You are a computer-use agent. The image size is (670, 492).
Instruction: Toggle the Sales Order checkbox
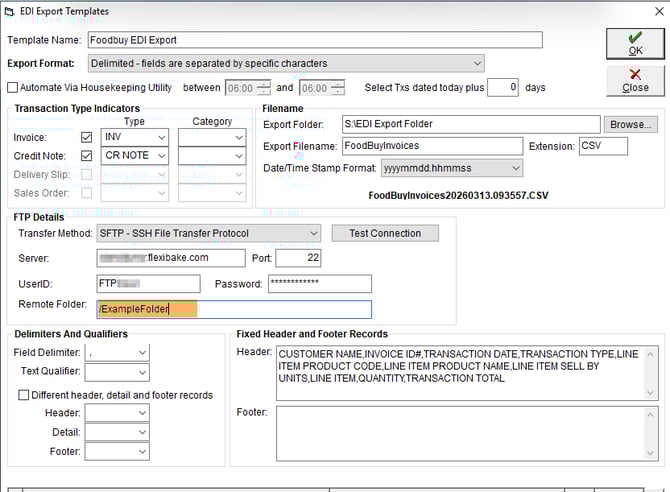pyautogui.click(x=86, y=193)
